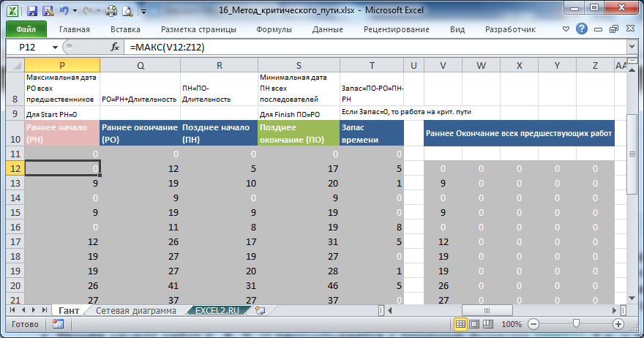
Task: Click the vertical scrollbar down arrow
Action: click(x=632, y=298)
